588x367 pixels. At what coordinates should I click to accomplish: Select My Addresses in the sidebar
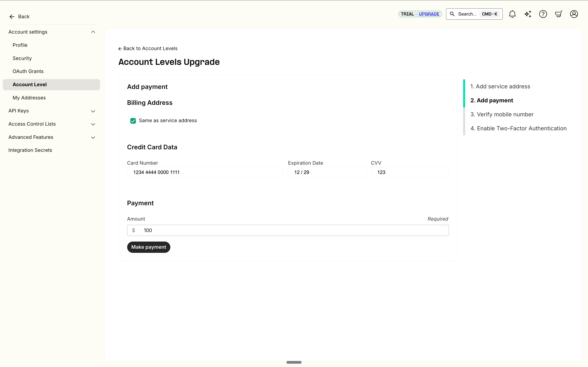[x=29, y=97]
